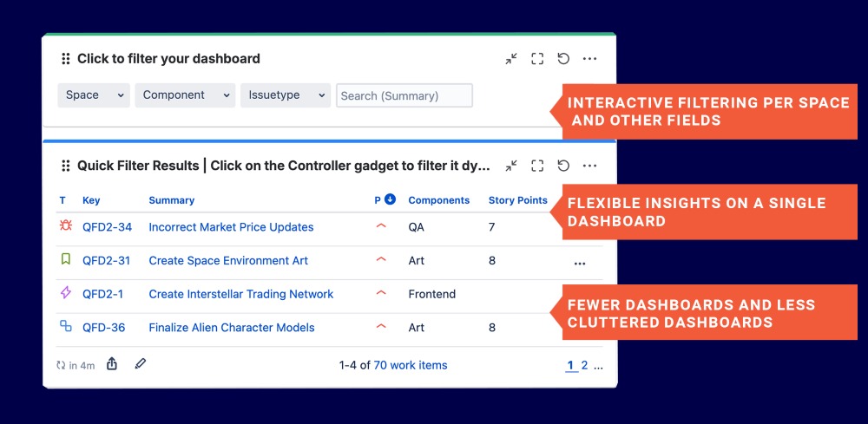This screenshot has height=424, width=868.
Task: Sort table by P priority column header
Action: point(378,200)
